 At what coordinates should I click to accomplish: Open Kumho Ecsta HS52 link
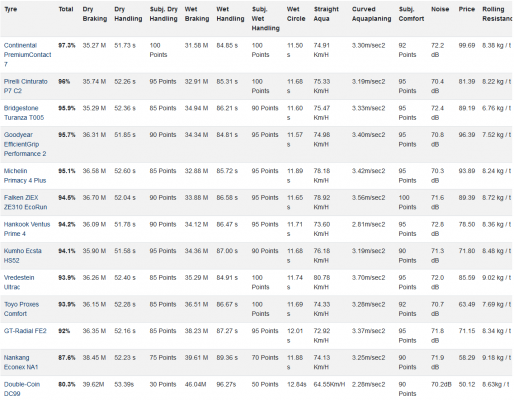click(x=22, y=255)
